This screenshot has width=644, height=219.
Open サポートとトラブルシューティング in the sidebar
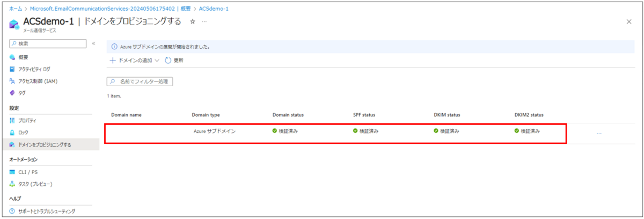click(47, 211)
